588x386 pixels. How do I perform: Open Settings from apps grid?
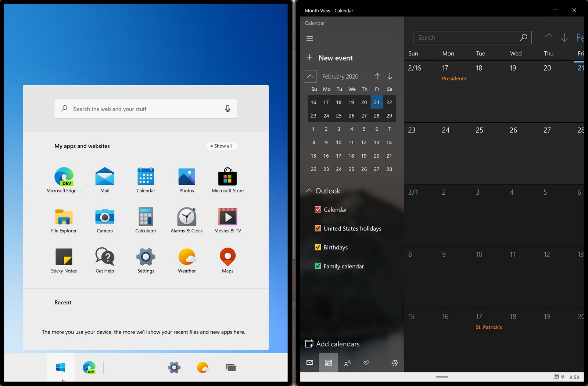click(x=146, y=257)
